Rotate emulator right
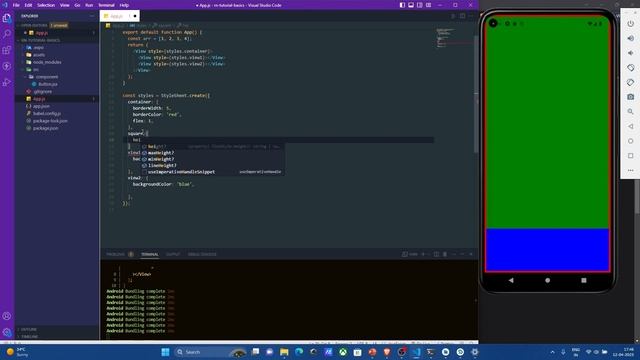This screenshot has height=360, width=640. pyautogui.click(x=631, y=82)
